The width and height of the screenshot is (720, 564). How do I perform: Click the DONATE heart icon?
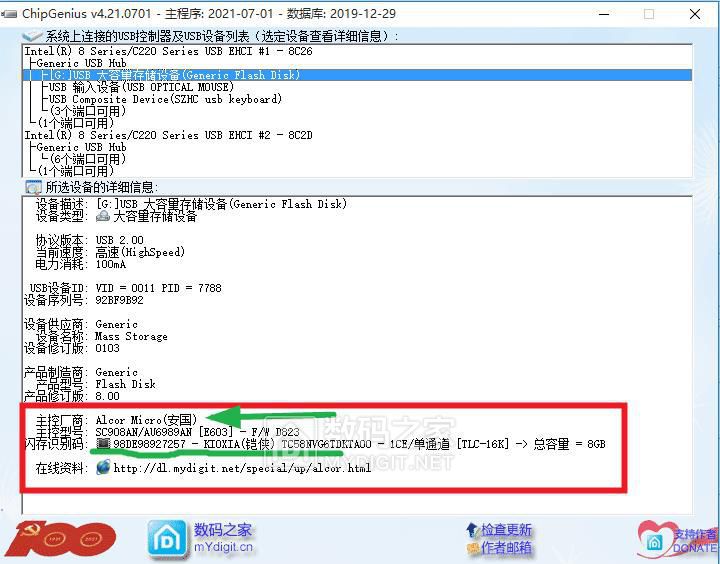(x=656, y=540)
